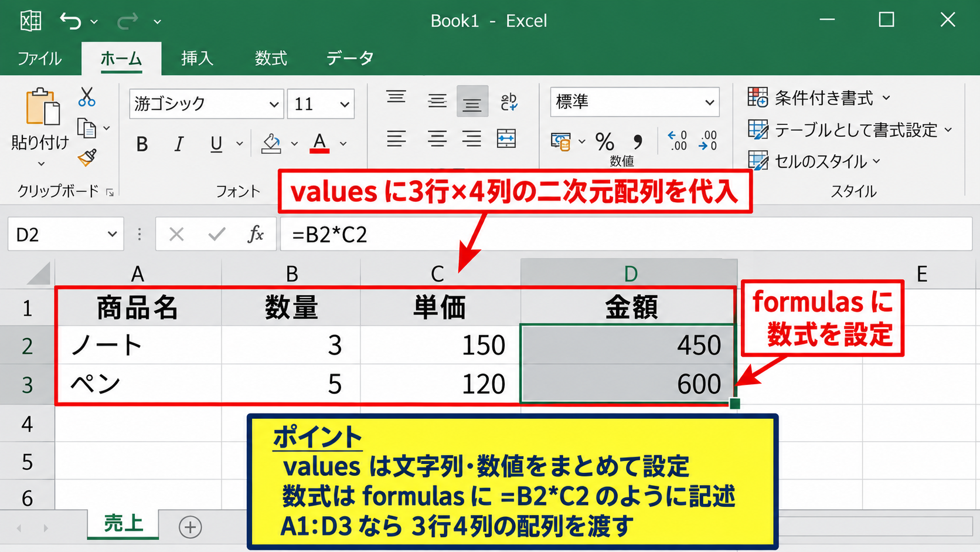The image size is (980, 552).
Task: Select column D header
Action: click(x=629, y=273)
